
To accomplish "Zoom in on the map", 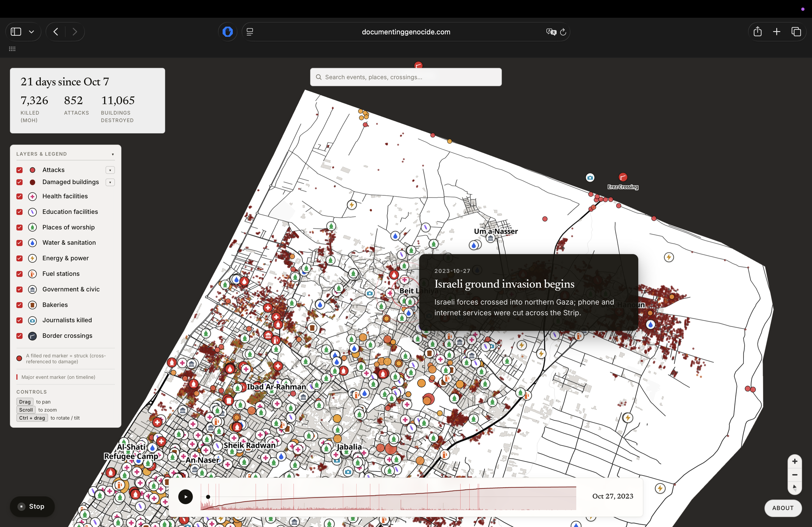I will 794,461.
